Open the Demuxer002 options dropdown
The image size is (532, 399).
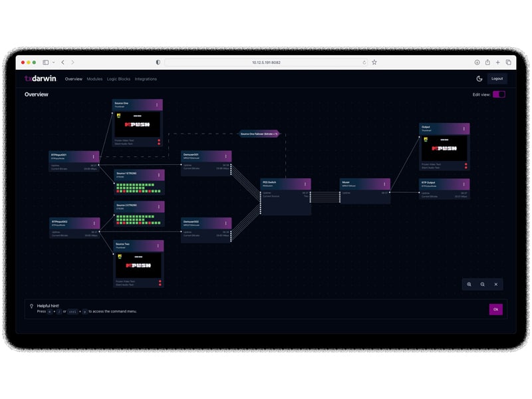(225, 223)
